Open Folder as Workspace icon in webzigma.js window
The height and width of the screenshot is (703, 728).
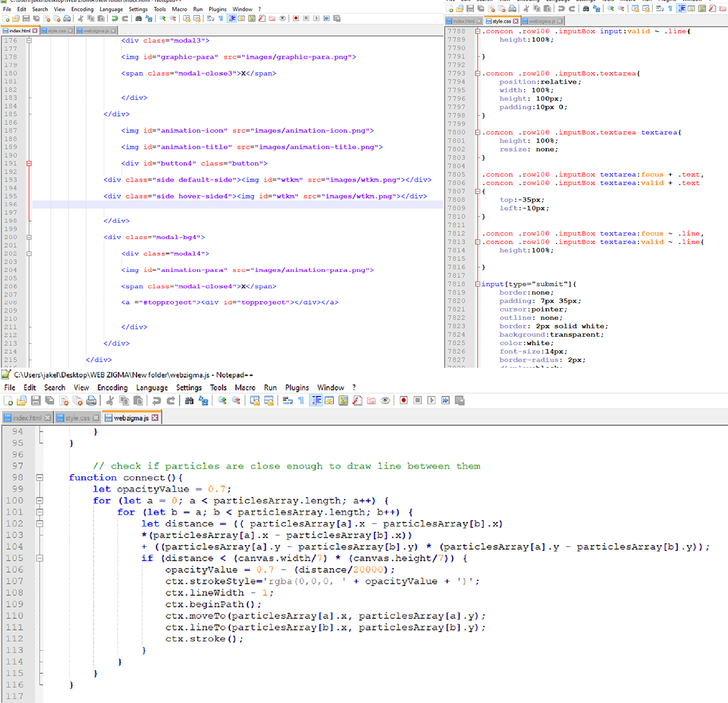(371, 400)
